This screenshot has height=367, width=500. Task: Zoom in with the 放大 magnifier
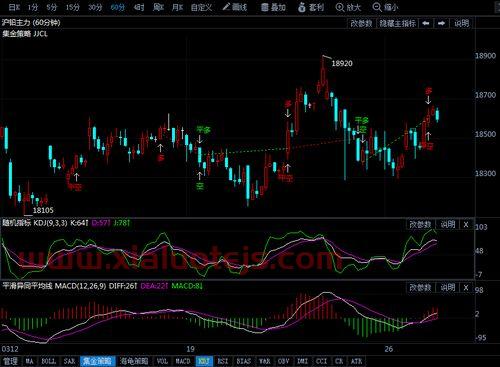348,7
